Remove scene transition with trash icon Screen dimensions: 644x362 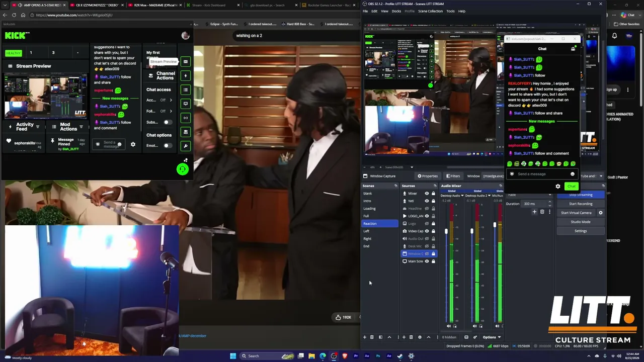(x=542, y=212)
